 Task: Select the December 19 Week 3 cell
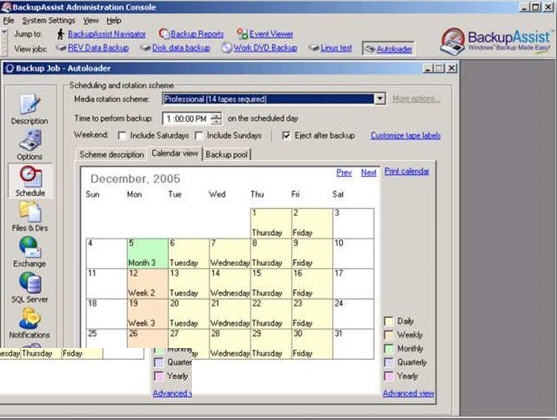(147, 314)
